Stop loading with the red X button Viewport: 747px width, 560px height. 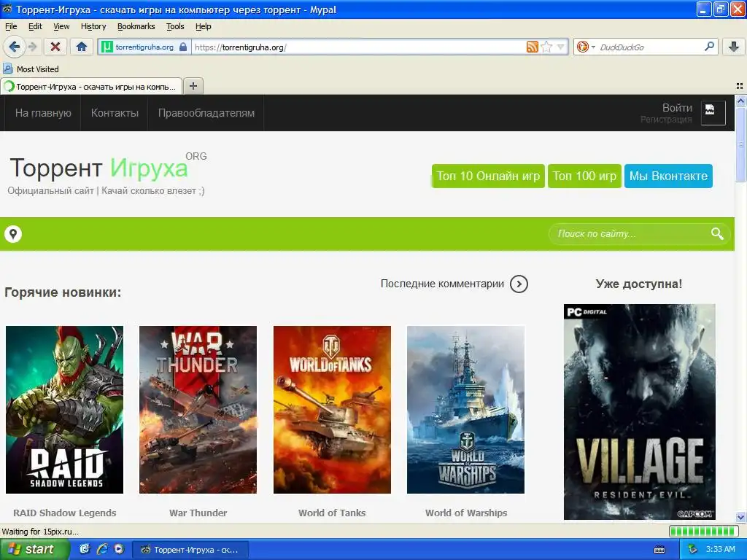click(55, 47)
